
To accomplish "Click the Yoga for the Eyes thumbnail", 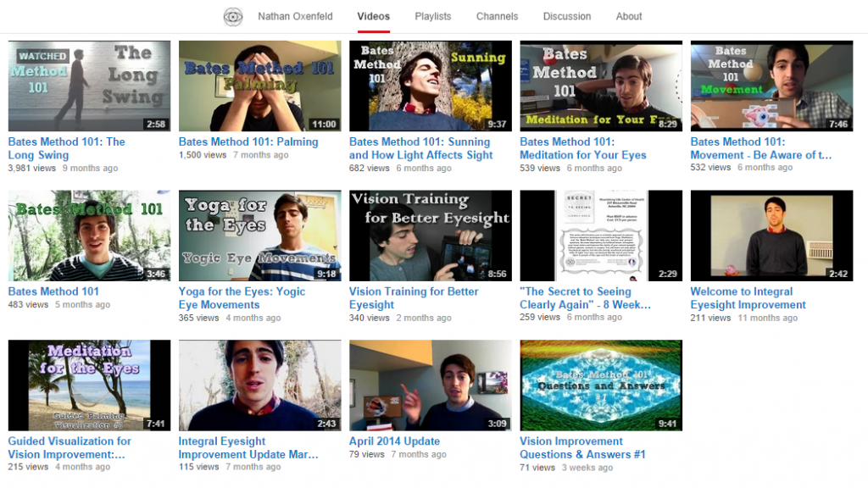I will pos(259,236).
